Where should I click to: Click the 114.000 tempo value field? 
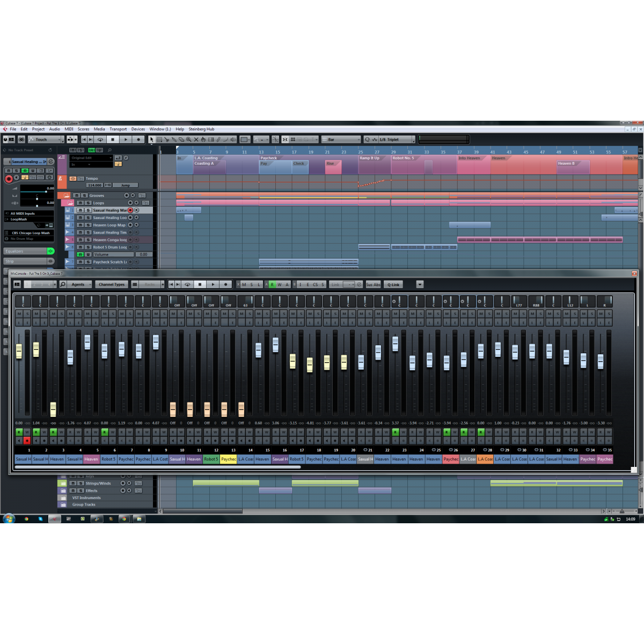(x=94, y=185)
